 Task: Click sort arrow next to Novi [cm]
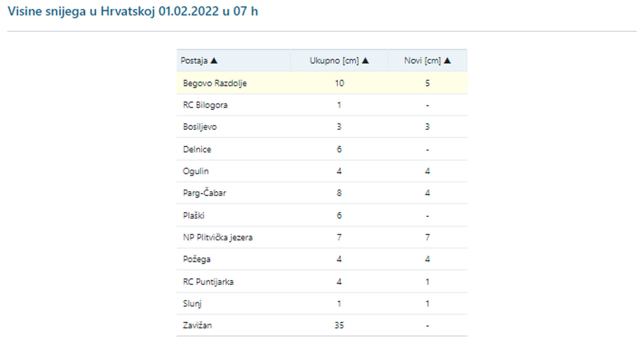click(447, 61)
